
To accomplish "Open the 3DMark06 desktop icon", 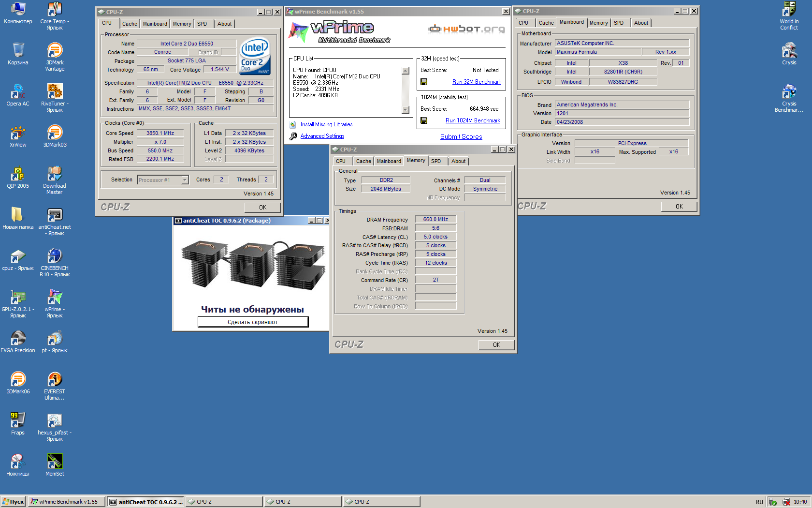I will click(x=18, y=379).
